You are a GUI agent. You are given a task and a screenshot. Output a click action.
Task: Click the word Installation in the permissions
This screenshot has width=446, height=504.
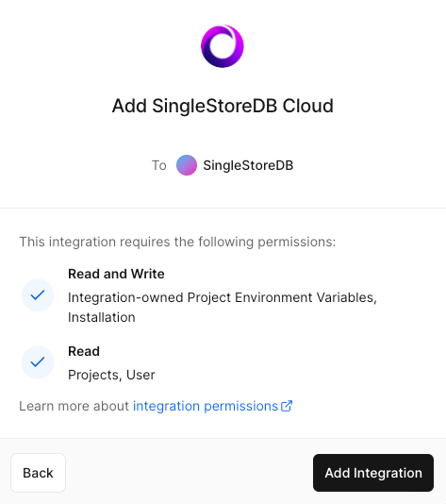point(102,317)
